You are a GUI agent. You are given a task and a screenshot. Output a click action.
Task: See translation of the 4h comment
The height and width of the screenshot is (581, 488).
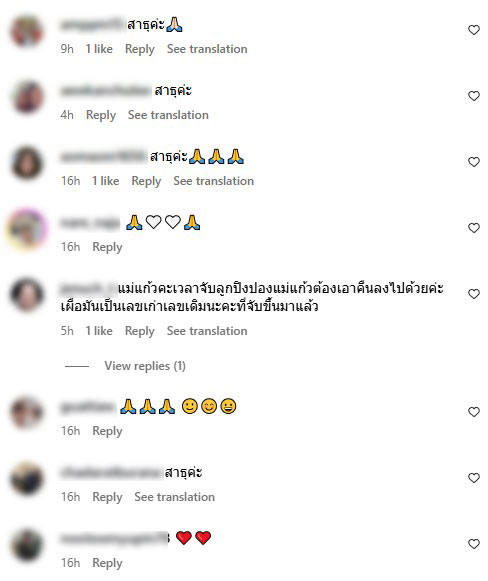pyautogui.click(x=168, y=115)
